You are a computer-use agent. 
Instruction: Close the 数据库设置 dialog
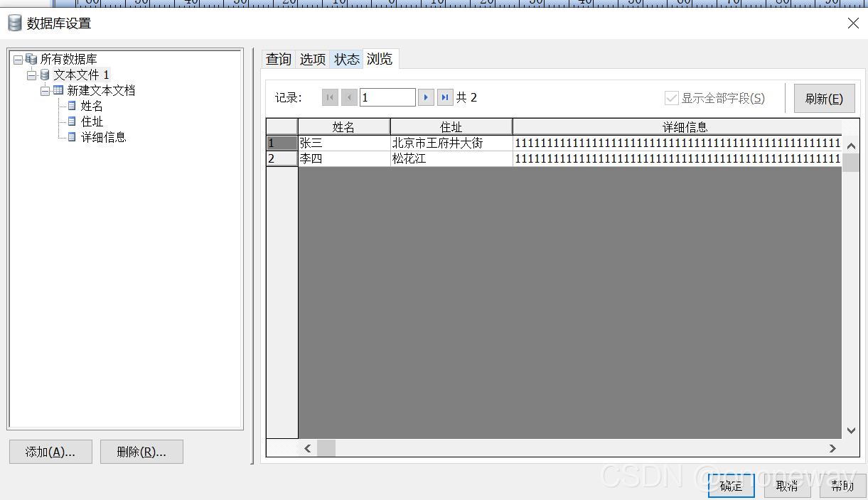click(x=853, y=23)
